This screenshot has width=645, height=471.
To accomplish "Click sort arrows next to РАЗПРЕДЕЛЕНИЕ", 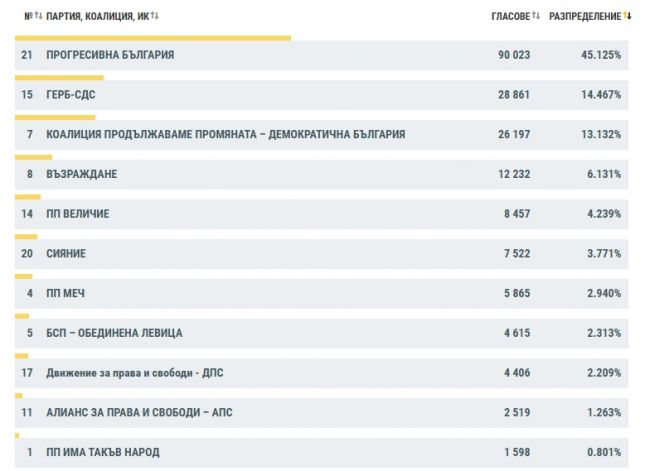I will (628, 16).
